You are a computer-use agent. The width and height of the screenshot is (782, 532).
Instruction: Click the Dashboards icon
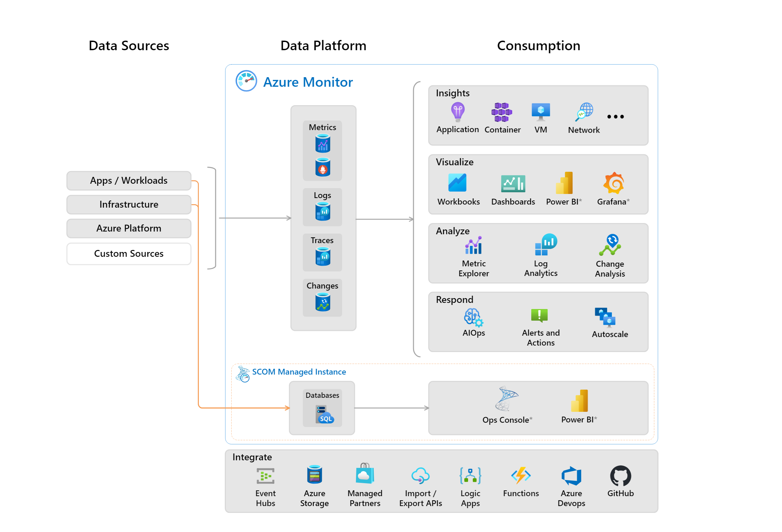click(x=513, y=184)
